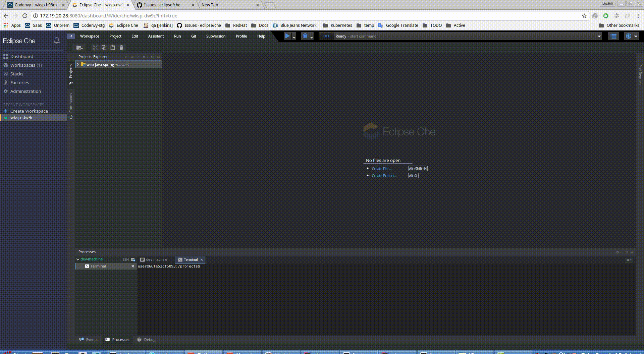This screenshot has height=354, width=644.
Task: Click the Projects vertical side tab
Action: click(71, 74)
